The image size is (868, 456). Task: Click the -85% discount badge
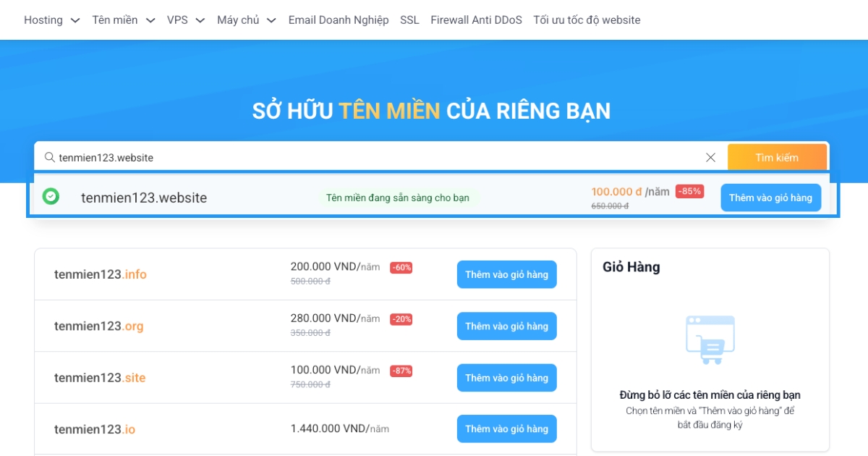tap(691, 191)
